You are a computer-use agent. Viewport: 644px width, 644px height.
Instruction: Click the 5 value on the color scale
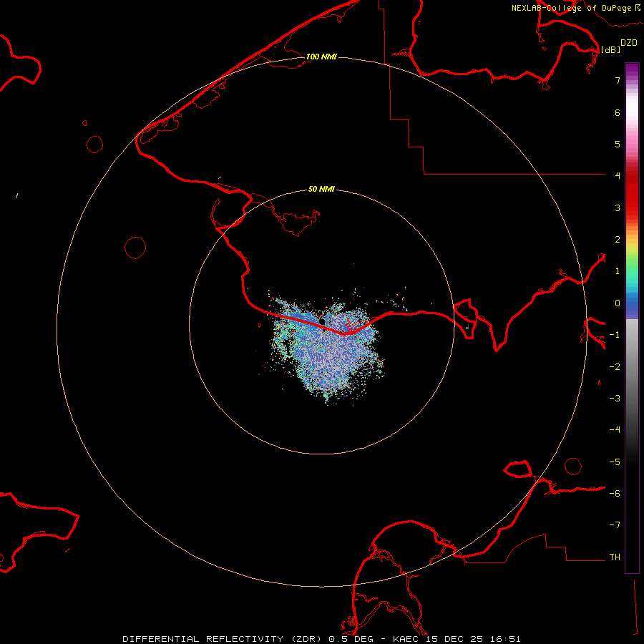[x=618, y=144]
